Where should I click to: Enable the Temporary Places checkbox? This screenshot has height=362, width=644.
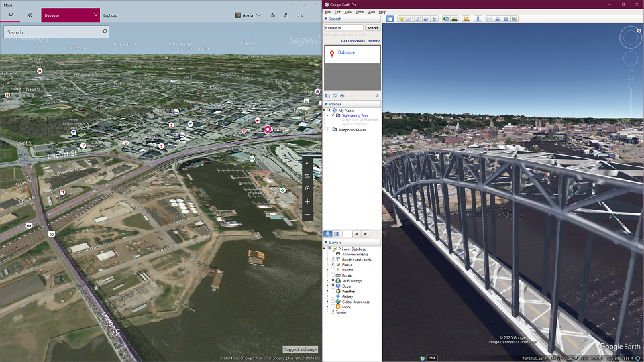point(329,129)
